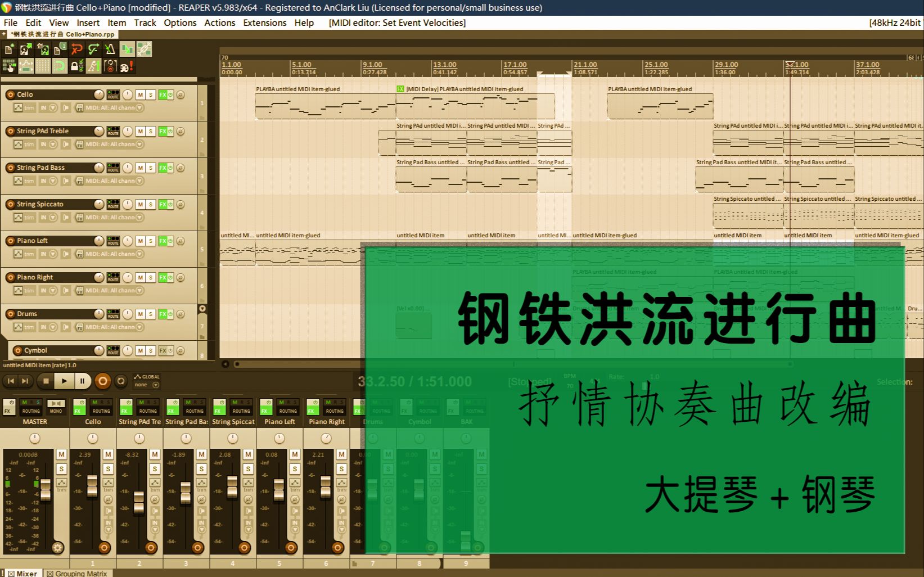Viewport: 924px width, 577px height.
Task: Click the red Undo toolbar icon
Action: coord(77,49)
